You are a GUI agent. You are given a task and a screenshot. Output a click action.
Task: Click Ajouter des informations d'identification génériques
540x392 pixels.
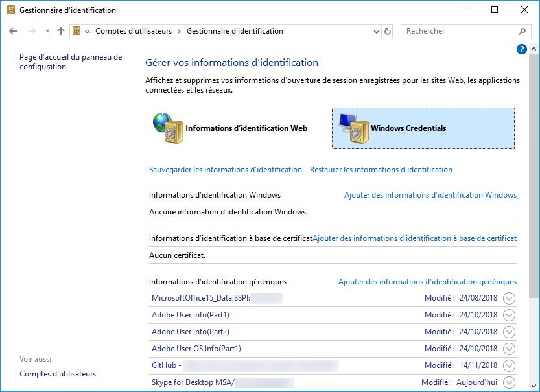tap(427, 282)
